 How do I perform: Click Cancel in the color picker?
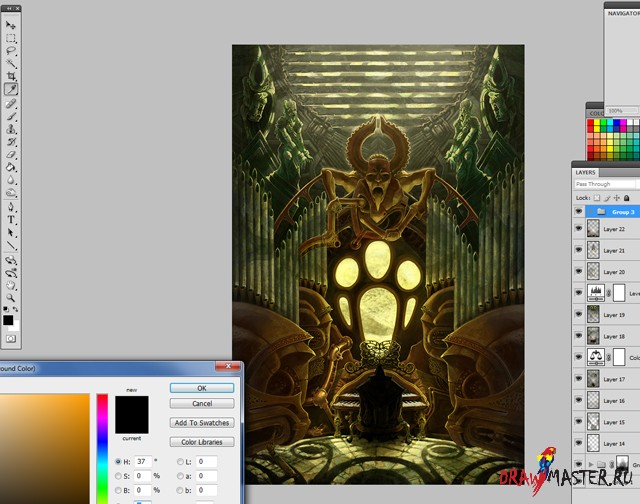[x=202, y=404]
